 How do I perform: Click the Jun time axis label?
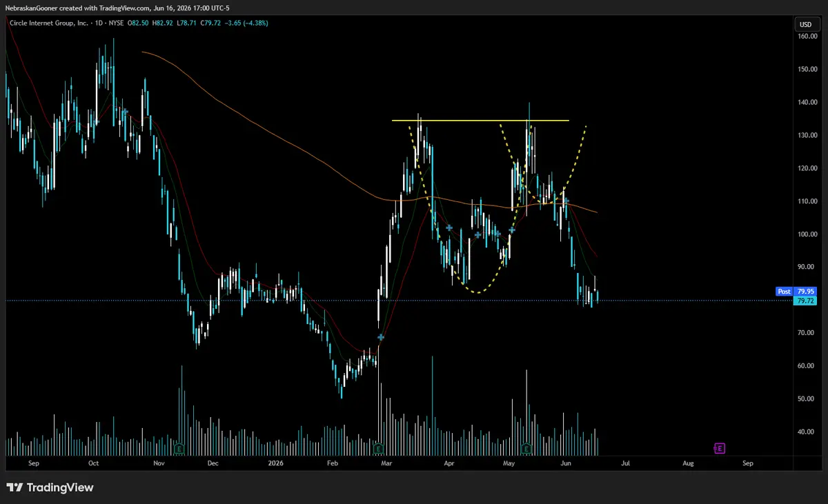coord(566,464)
